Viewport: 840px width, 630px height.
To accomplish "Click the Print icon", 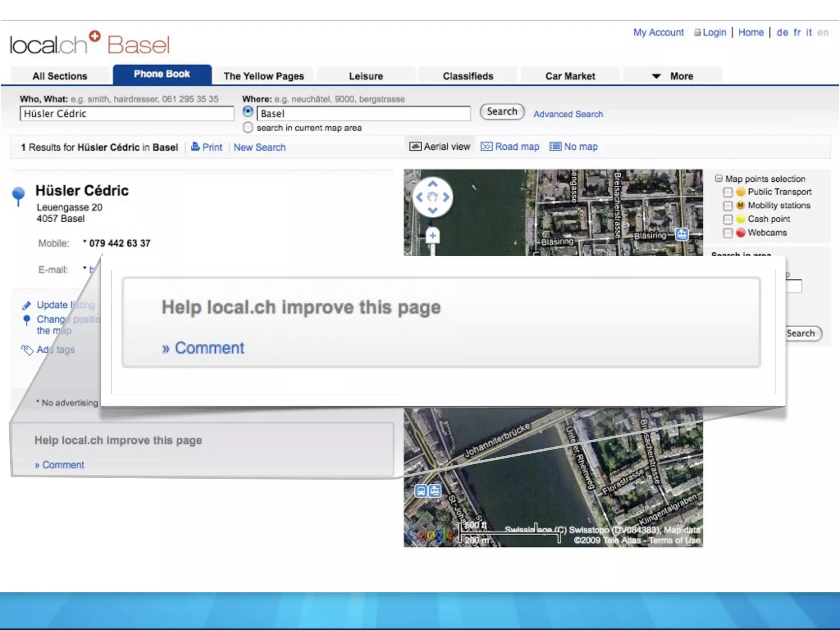I will coord(196,146).
